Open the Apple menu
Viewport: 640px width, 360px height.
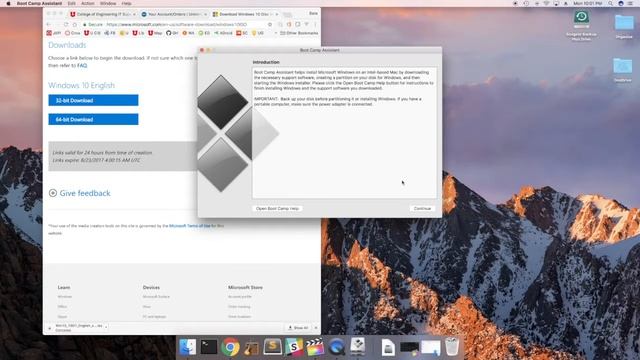pos(8,3)
